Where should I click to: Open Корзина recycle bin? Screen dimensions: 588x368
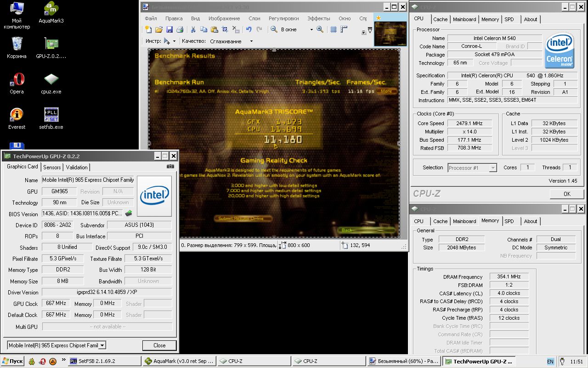17,48
